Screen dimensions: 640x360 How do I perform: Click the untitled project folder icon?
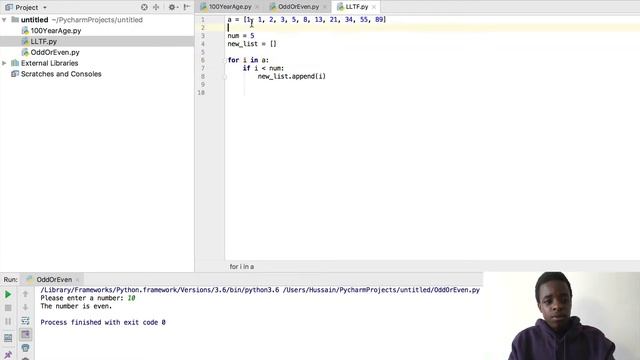[x=15, y=20]
